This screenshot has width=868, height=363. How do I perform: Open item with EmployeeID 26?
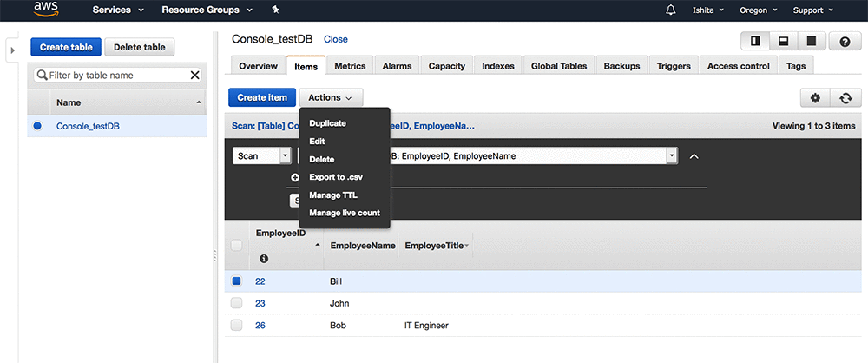pos(260,326)
